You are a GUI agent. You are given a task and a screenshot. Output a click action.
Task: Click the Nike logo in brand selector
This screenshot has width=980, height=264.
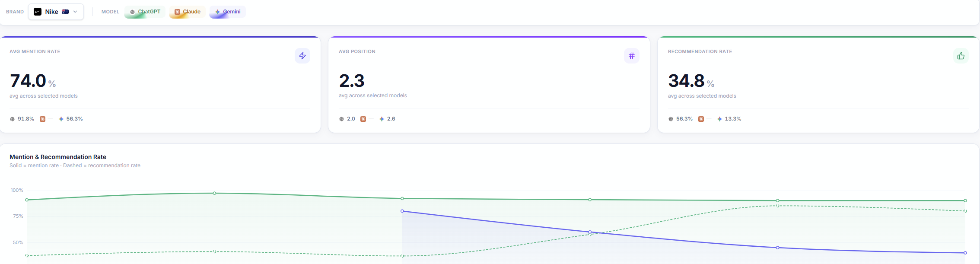tap(38, 12)
